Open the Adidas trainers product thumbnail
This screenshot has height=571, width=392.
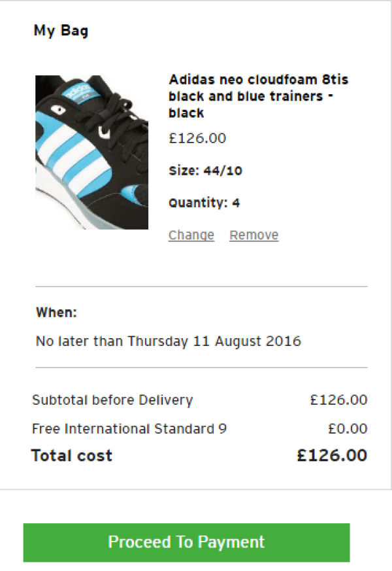coord(91,152)
